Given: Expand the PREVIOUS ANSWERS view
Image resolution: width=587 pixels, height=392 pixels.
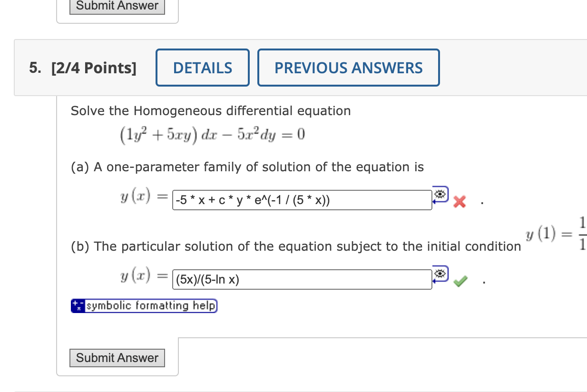Looking at the screenshot, I should [348, 68].
